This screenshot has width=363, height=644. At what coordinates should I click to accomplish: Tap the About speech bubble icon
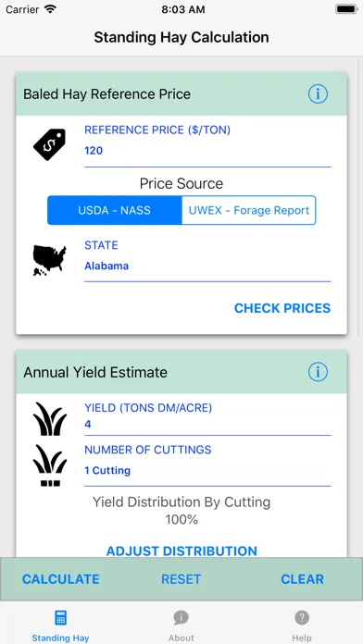[x=181, y=617]
